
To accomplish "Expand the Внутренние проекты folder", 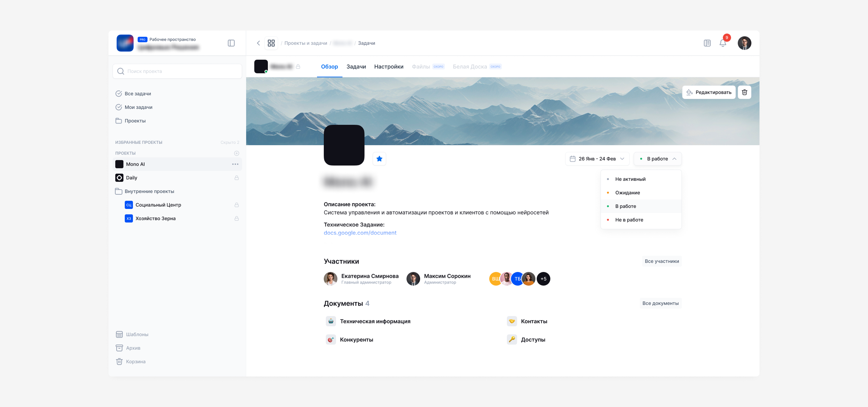I will coord(149,191).
